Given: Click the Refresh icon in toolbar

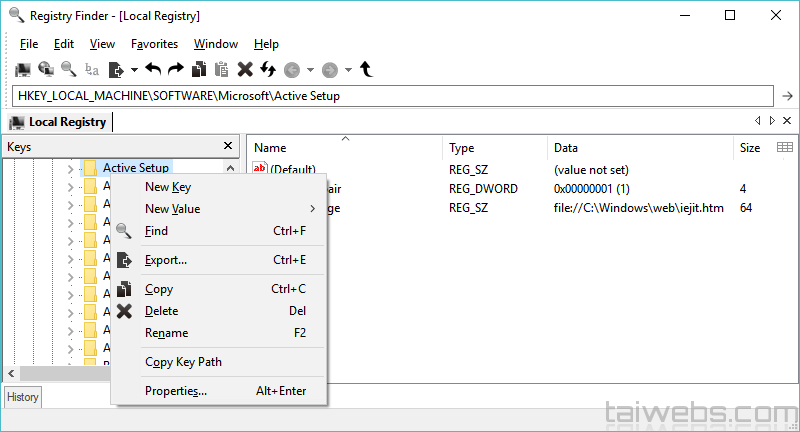Looking at the screenshot, I should (268, 69).
